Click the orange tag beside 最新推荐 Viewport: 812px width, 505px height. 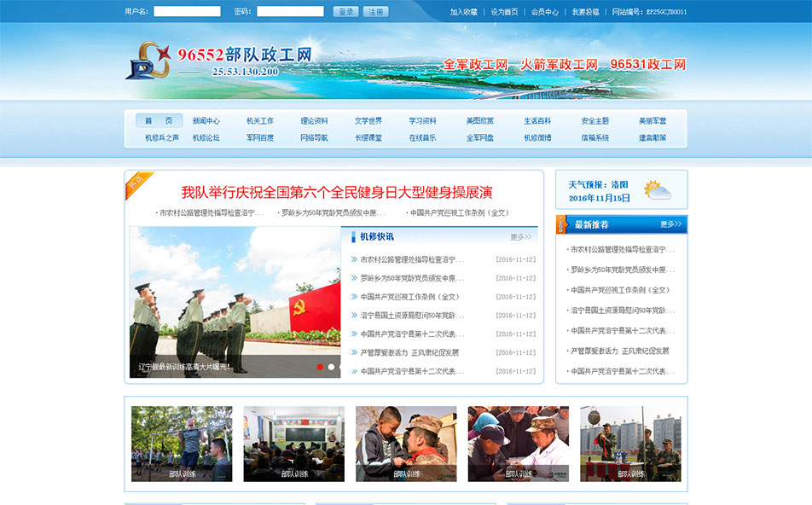click(560, 224)
